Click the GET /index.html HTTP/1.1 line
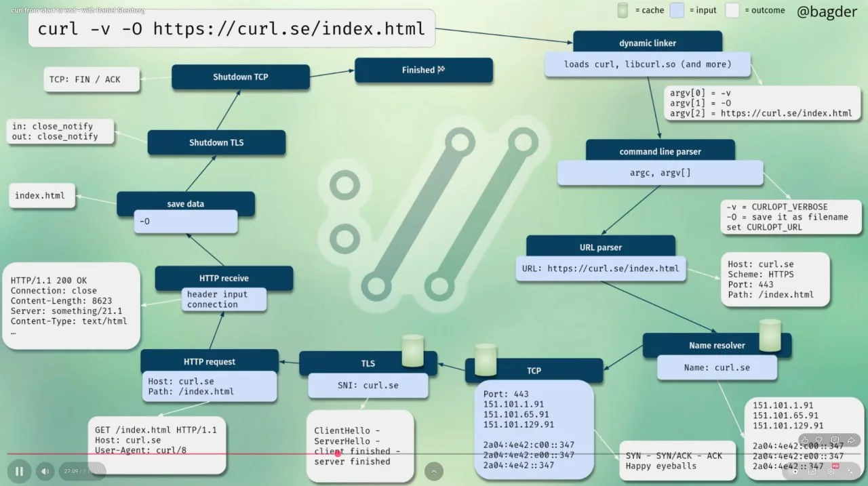Viewport: 868px width, 486px height. [x=156, y=430]
